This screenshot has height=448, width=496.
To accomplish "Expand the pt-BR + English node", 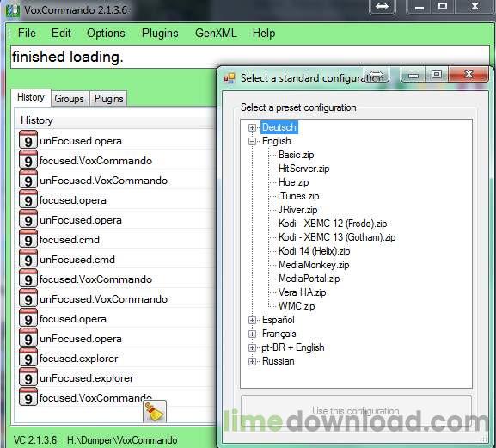I will tap(252, 347).
